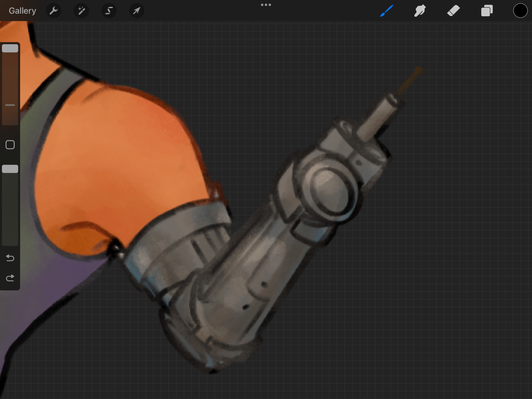This screenshot has width=532, height=399.
Task: Open the Layers panel
Action: pyautogui.click(x=487, y=11)
